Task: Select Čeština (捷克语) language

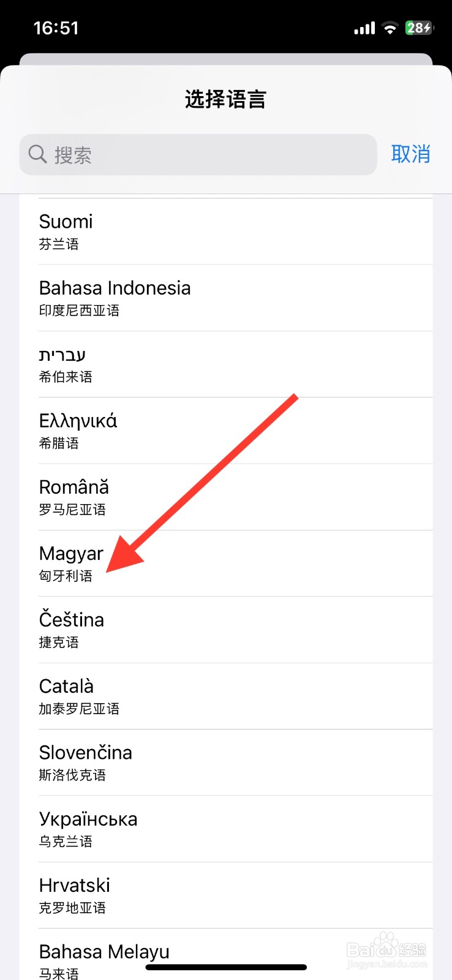Action: (225, 630)
